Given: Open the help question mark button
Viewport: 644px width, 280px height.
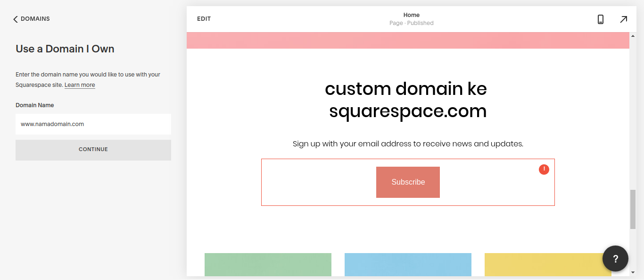Looking at the screenshot, I should (x=615, y=258).
